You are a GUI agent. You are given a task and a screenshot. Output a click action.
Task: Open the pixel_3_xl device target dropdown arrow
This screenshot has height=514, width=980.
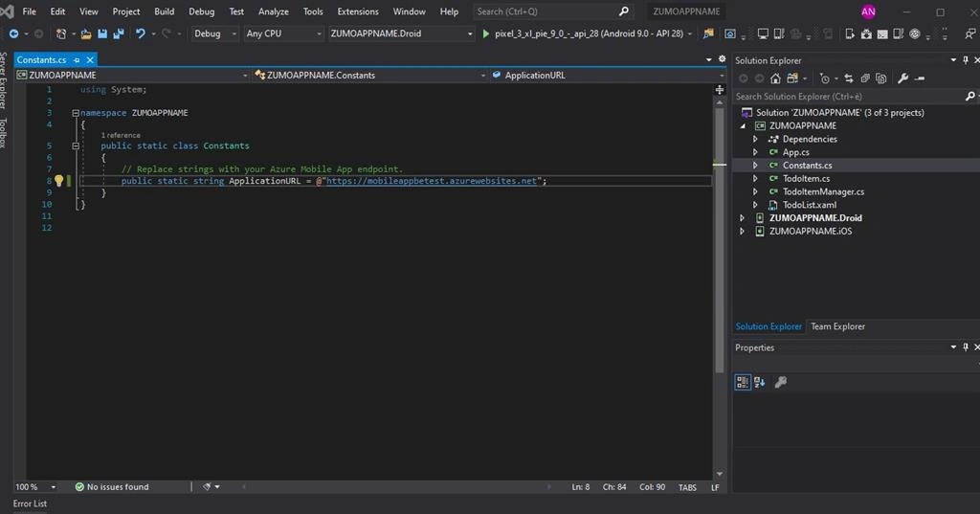click(x=690, y=34)
